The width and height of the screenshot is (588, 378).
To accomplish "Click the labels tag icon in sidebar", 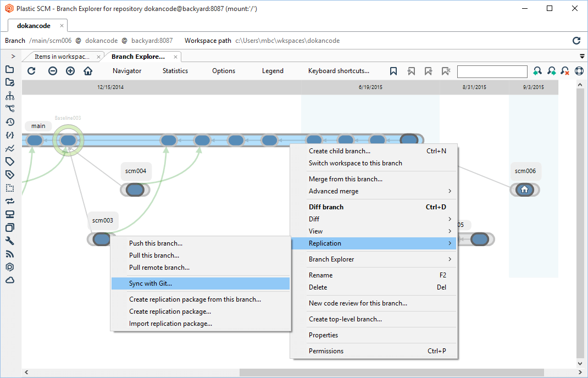I will coord(10,162).
